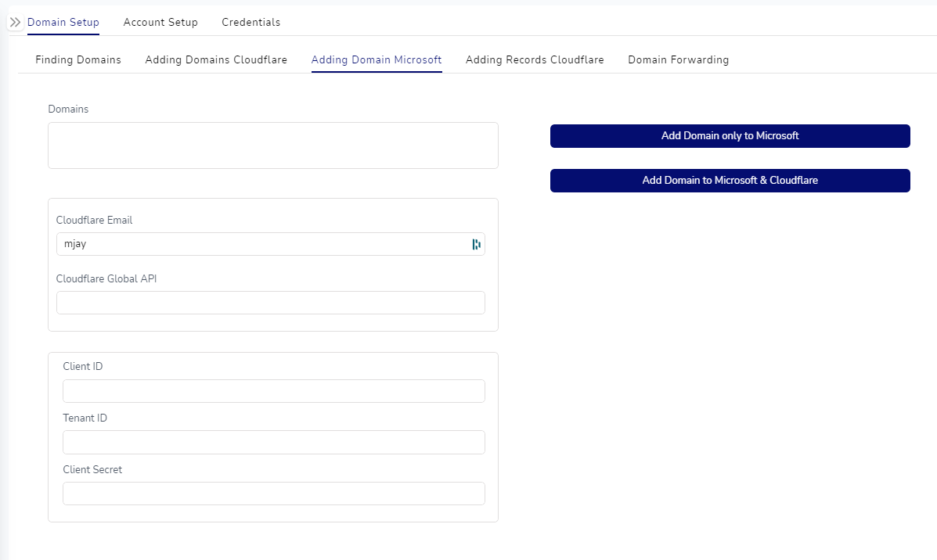Click the Cloudflare Email field containing mjay

(271, 244)
